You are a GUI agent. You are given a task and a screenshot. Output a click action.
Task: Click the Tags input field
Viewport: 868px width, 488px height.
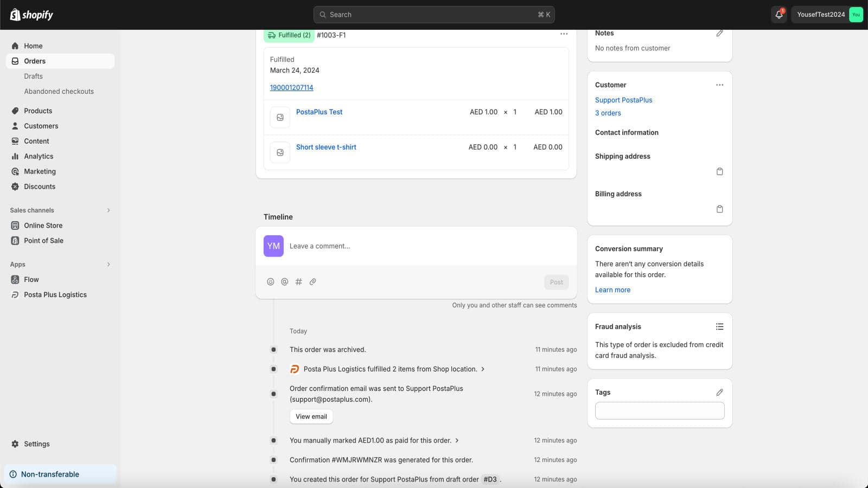point(659,410)
